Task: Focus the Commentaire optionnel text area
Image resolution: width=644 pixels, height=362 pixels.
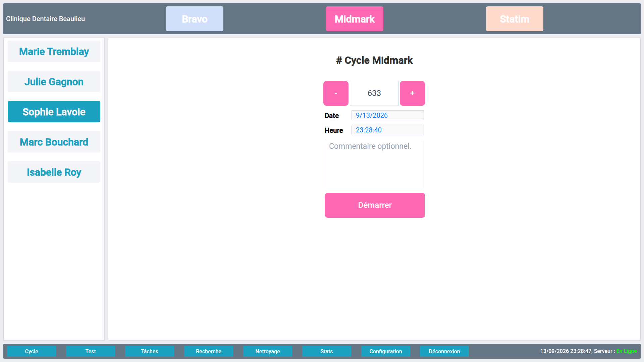Action: (x=374, y=164)
